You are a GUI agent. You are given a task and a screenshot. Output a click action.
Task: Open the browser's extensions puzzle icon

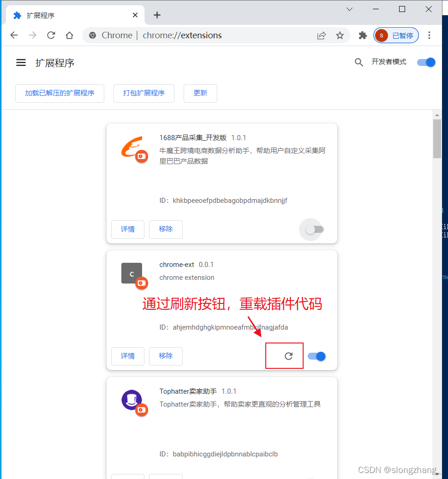pyautogui.click(x=363, y=35)
